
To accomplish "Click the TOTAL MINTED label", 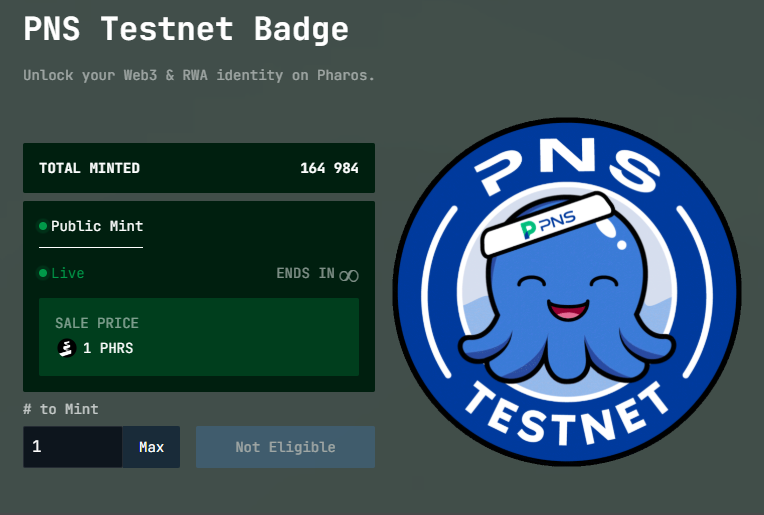I will click(x=90, y=168).
